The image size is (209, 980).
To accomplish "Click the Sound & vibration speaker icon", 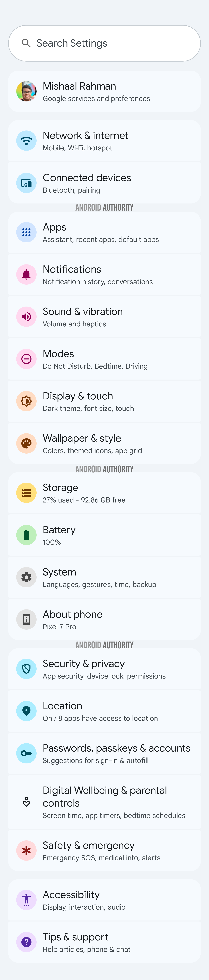I will tap(26, 317).
